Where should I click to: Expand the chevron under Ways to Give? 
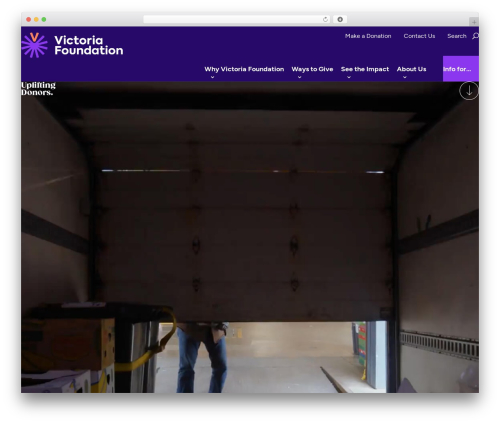pyautogui.click(x=299, y=77)
